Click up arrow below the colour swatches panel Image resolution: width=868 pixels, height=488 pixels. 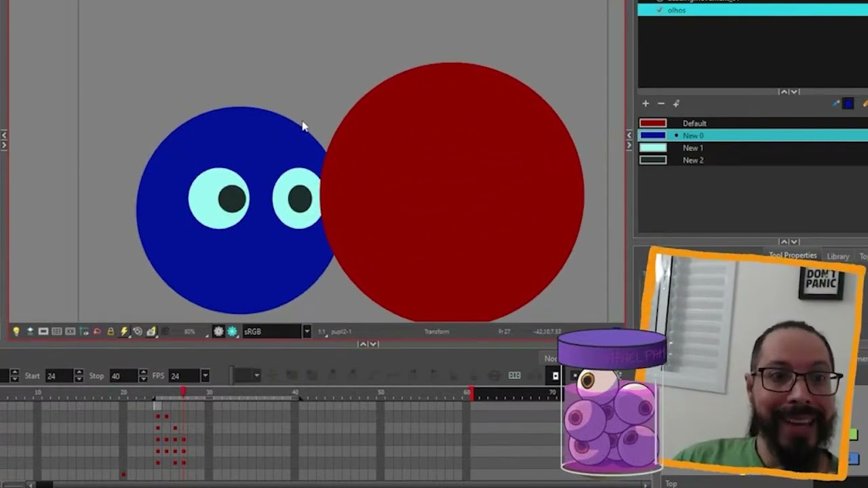783,242
